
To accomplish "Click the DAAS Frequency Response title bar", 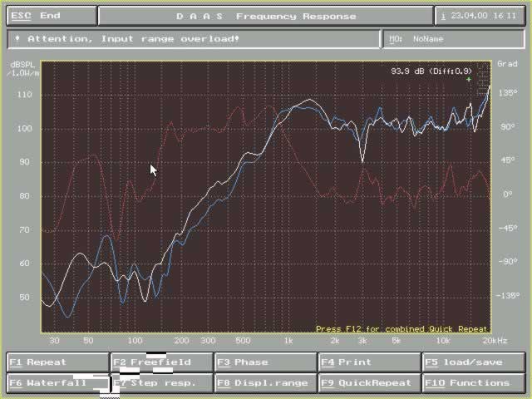I will coord(265,16).
